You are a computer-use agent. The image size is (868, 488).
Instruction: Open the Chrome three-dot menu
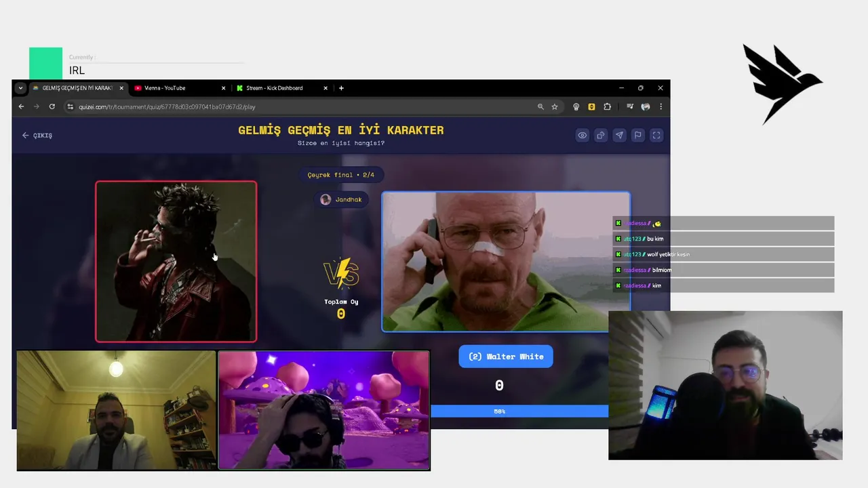pos(660,106)
